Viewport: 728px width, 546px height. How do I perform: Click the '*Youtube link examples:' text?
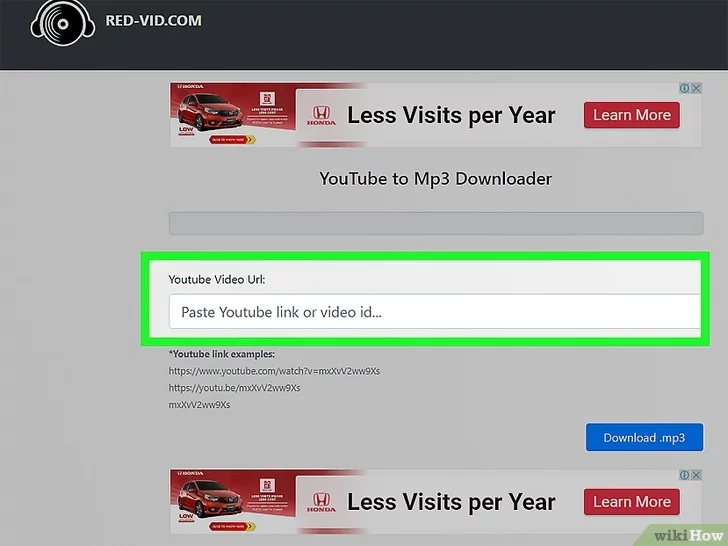pos(221,354)
